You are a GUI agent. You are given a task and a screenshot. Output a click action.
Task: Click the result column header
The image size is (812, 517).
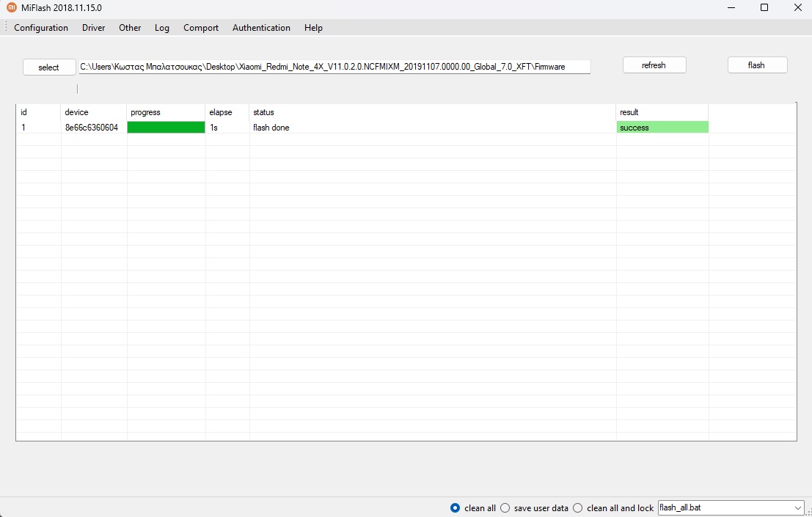662,112
